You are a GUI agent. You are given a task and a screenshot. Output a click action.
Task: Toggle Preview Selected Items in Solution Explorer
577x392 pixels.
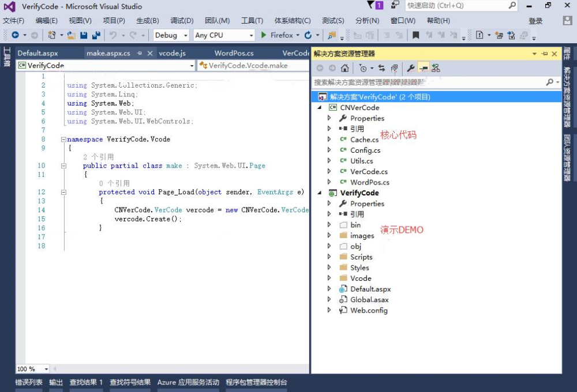pyautogui.click(x=424, y=68)
